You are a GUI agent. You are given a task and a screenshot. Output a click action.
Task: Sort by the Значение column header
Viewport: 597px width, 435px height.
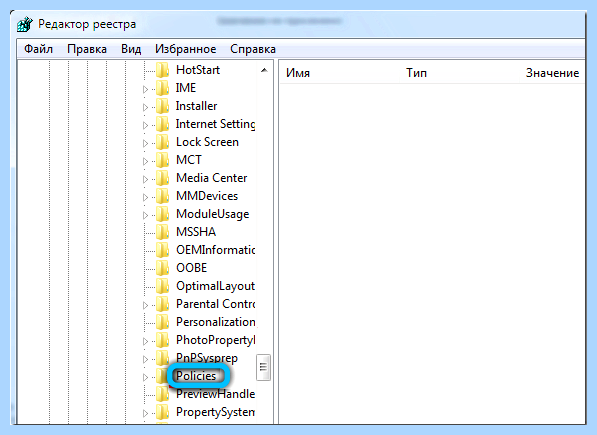[x=552, y=73]
